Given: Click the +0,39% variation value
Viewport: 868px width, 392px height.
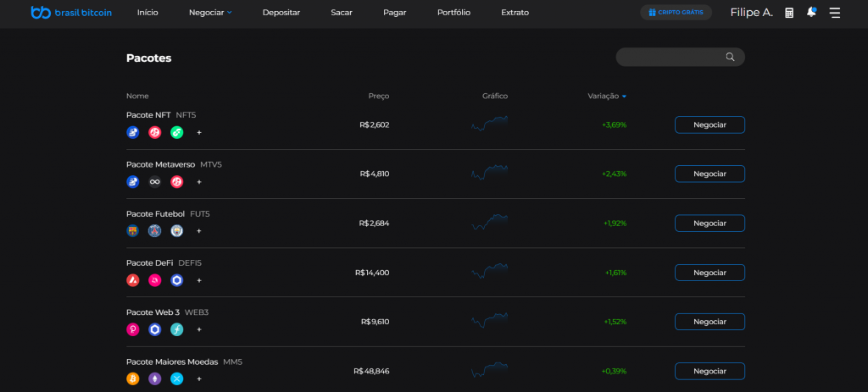Looking at the screenshot, I should click(614, 371).
